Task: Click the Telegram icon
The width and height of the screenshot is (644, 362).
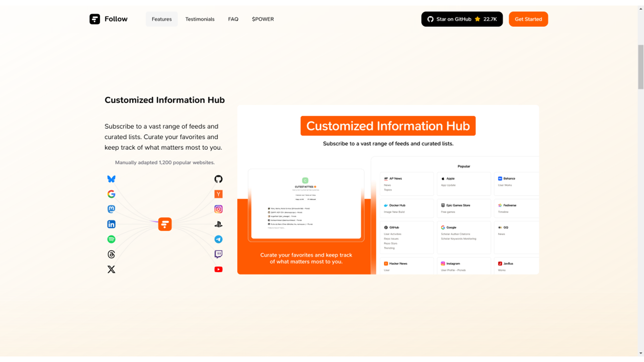Action: coord(218,239)
